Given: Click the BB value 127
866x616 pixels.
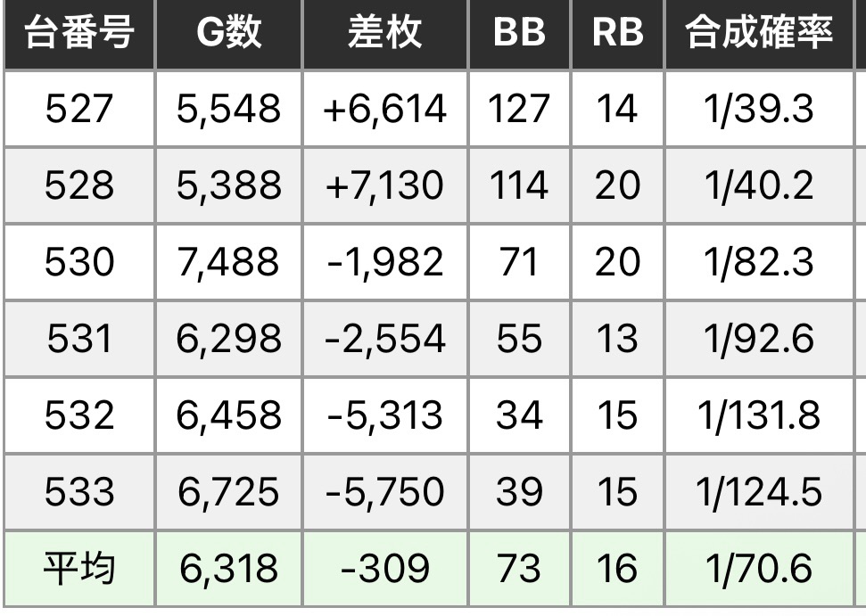Looking at the screenshot, I should click(x=519, y=109).
